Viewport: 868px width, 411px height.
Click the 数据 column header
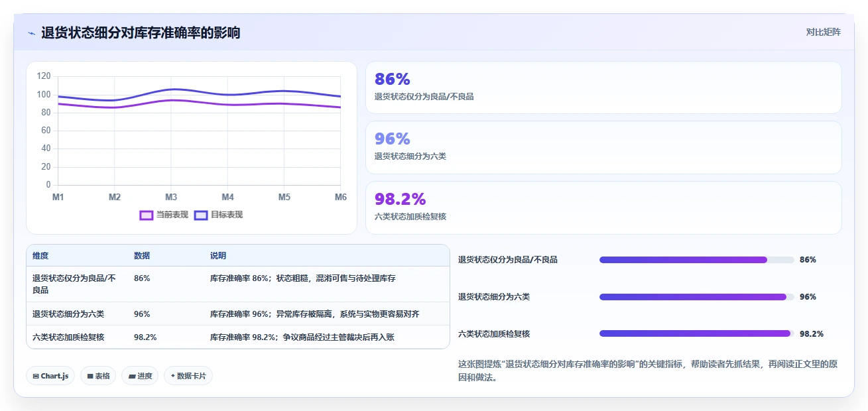coord(142,256)
